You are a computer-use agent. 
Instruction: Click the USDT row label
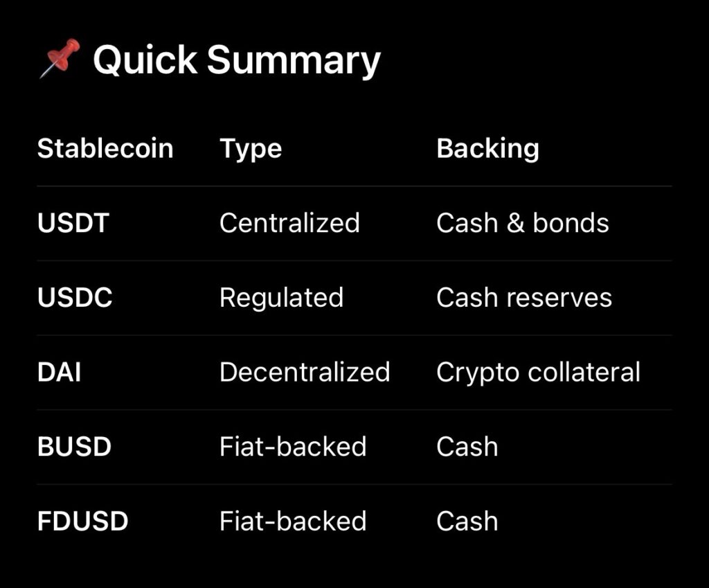[73, 223]
